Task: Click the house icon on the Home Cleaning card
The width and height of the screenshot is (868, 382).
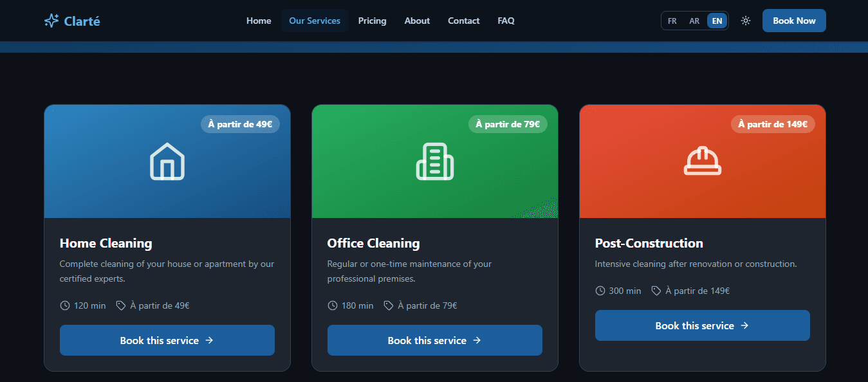Action: 167,161
